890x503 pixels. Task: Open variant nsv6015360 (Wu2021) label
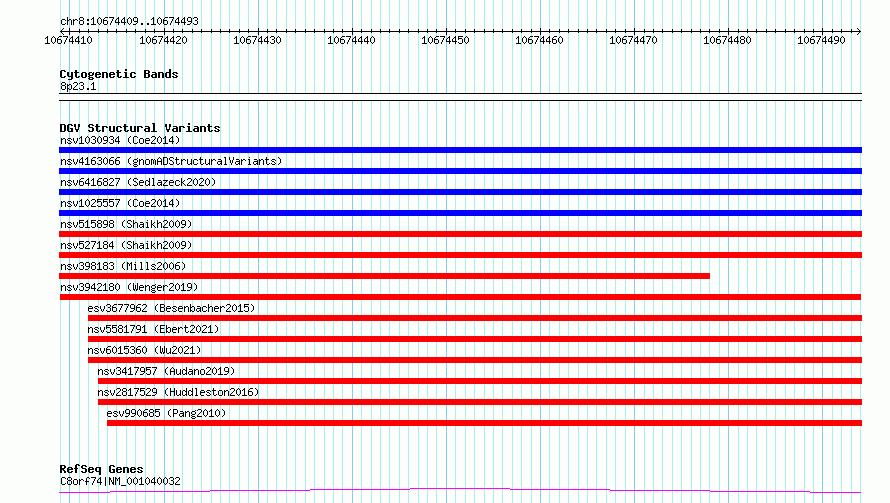pyautogui.click(x=144, y=350)
